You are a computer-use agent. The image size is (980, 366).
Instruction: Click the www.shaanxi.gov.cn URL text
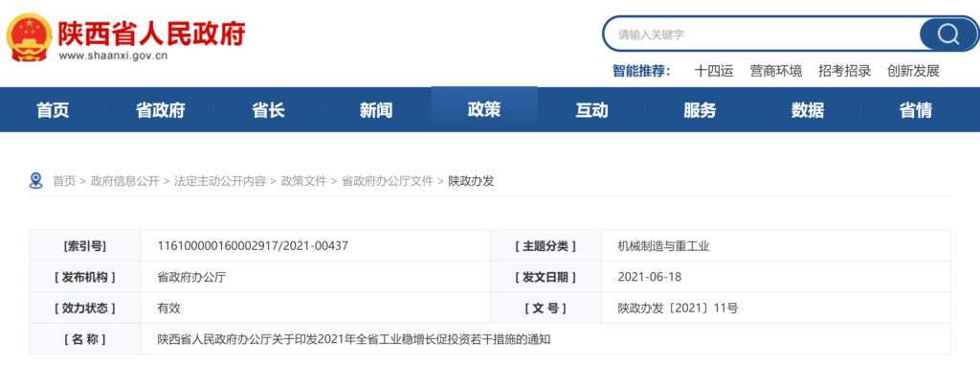click(113, 56)
